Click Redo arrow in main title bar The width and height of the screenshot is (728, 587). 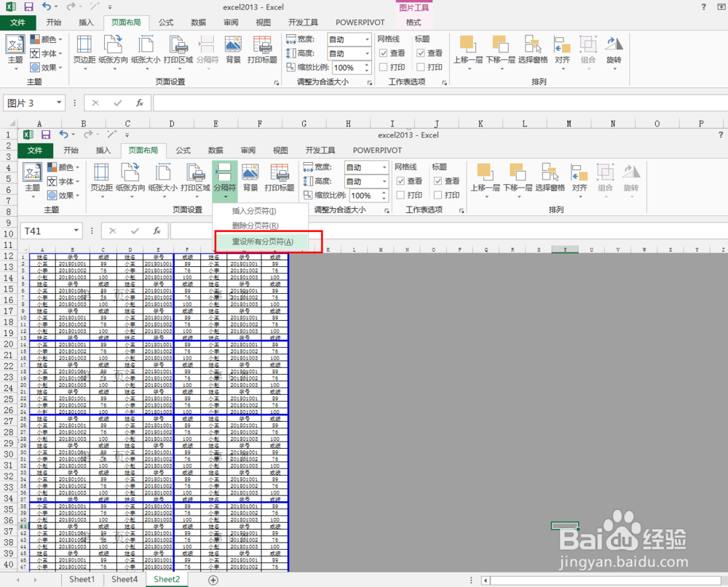coord(71,7)
